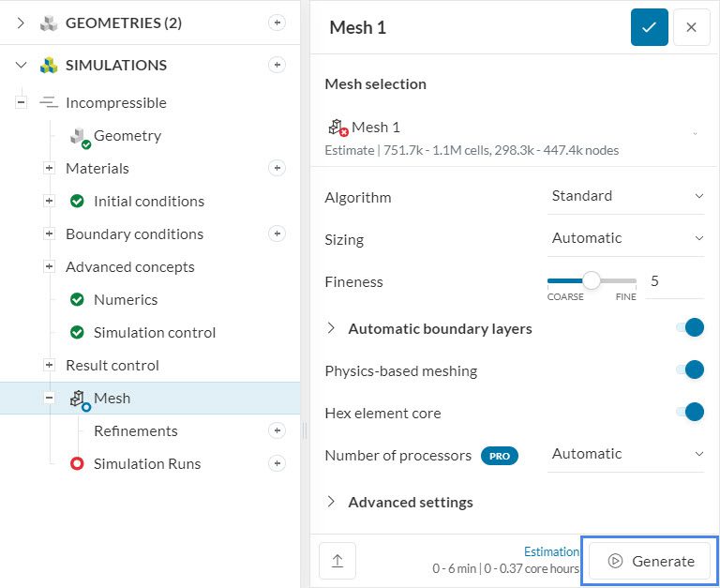The height and width of the screenshot is (588, 720).
Task: Click the Fineness value field
Action: [x=675, y=281]
